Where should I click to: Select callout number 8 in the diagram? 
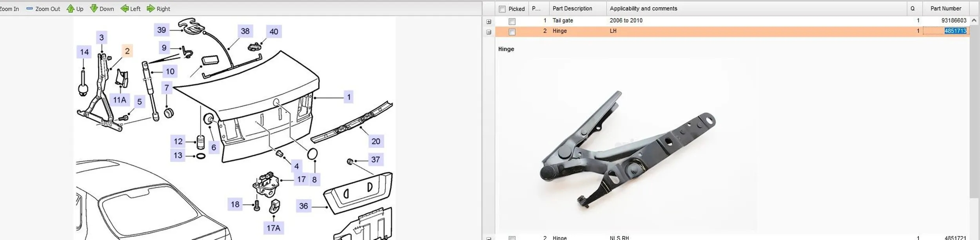coord(314,180)
